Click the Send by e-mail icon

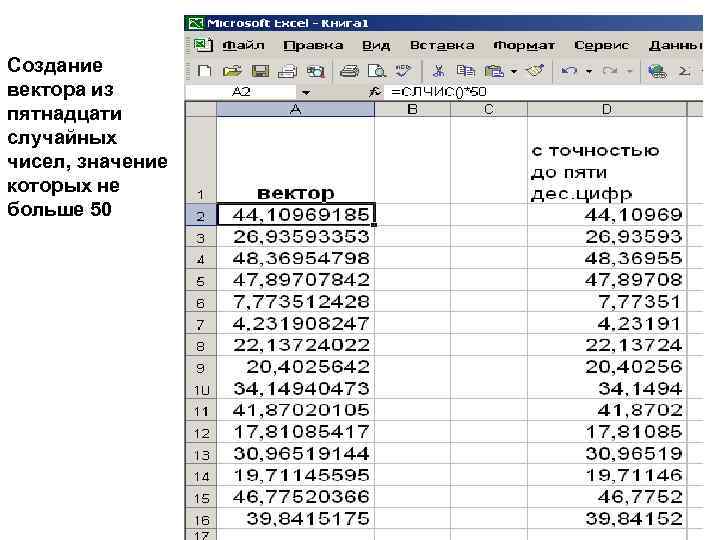click(288, 71)
